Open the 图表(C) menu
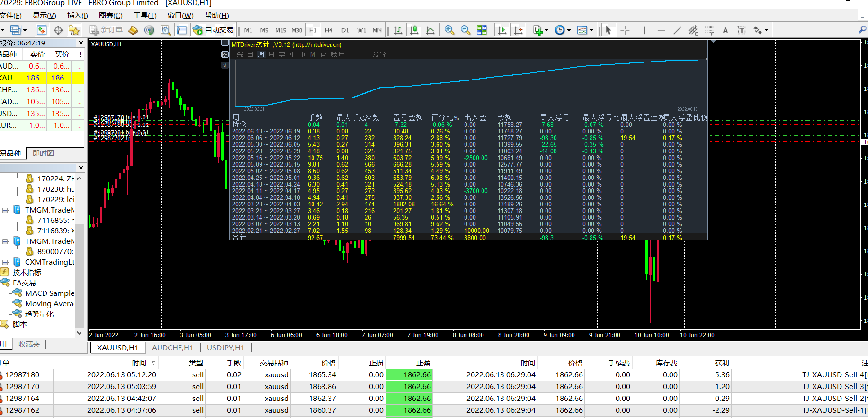Viewport: 868px width, 418px height. tap(110, 16)
